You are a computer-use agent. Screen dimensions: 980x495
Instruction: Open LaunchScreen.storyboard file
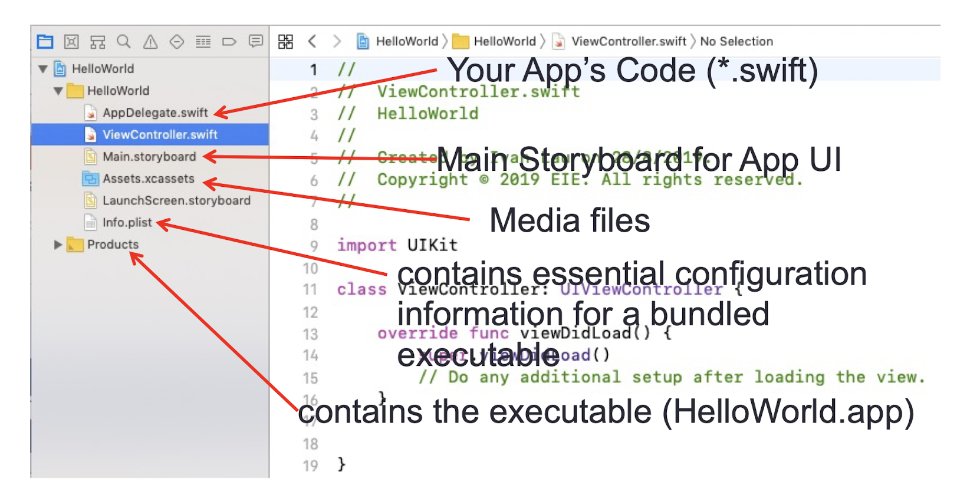click(150, 201)
